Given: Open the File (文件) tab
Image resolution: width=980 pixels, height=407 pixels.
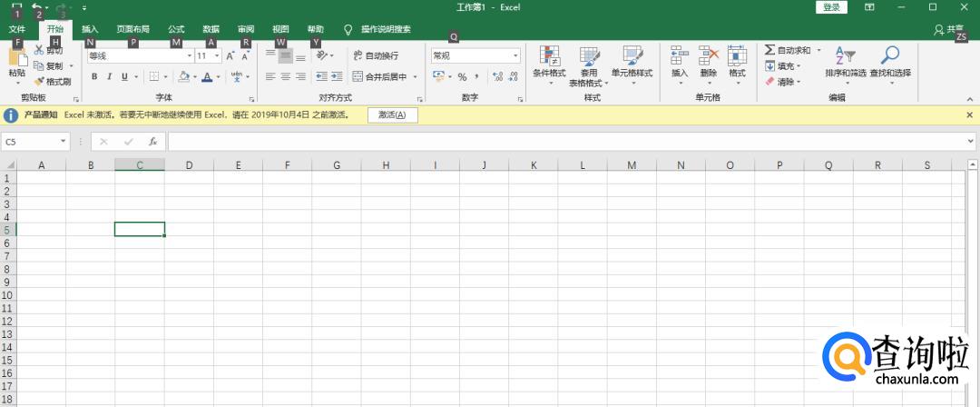Looking at the screenshot, I should tap(17, 29).
